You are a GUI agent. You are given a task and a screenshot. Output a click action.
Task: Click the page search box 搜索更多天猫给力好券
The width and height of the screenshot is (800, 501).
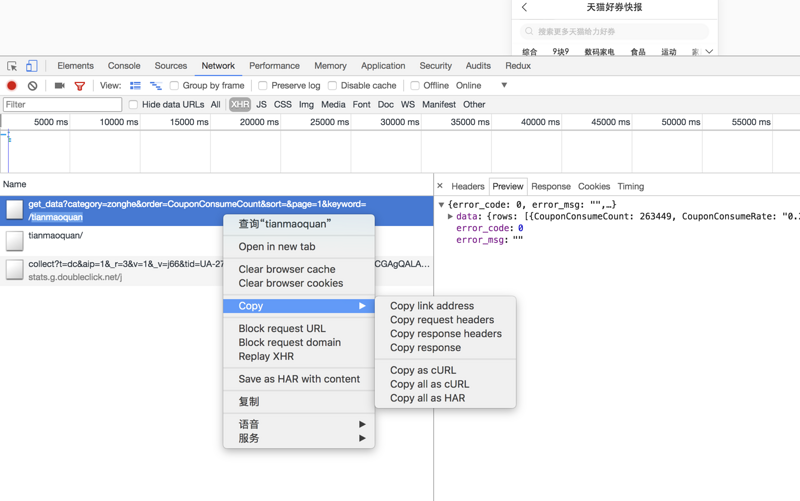[x=614, y=32]
